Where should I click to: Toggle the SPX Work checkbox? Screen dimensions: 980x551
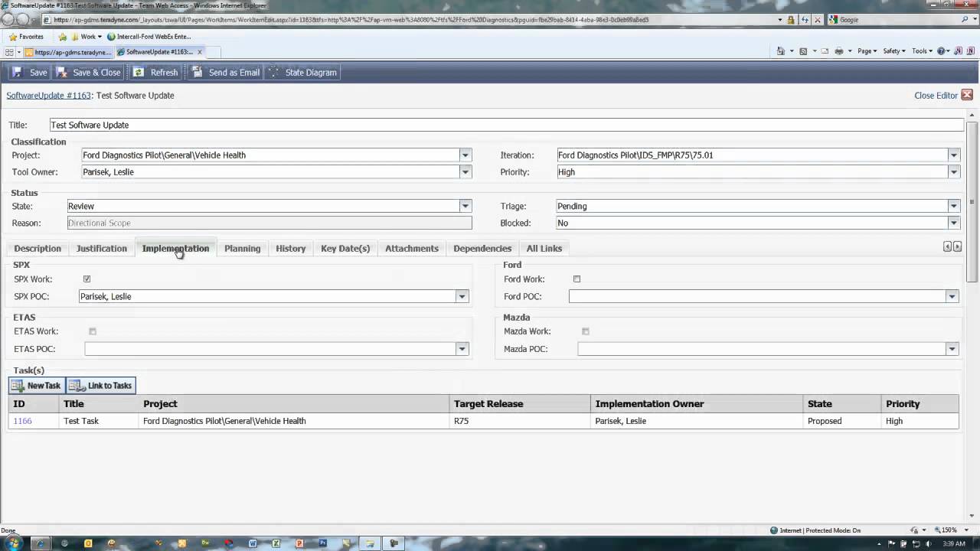[87, 279]
